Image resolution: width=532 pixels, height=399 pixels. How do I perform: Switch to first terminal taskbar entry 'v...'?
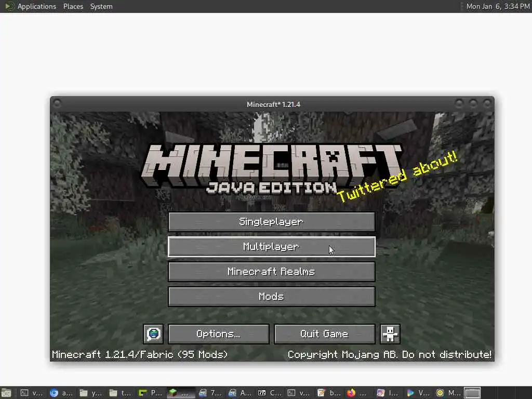pos(32,393)
